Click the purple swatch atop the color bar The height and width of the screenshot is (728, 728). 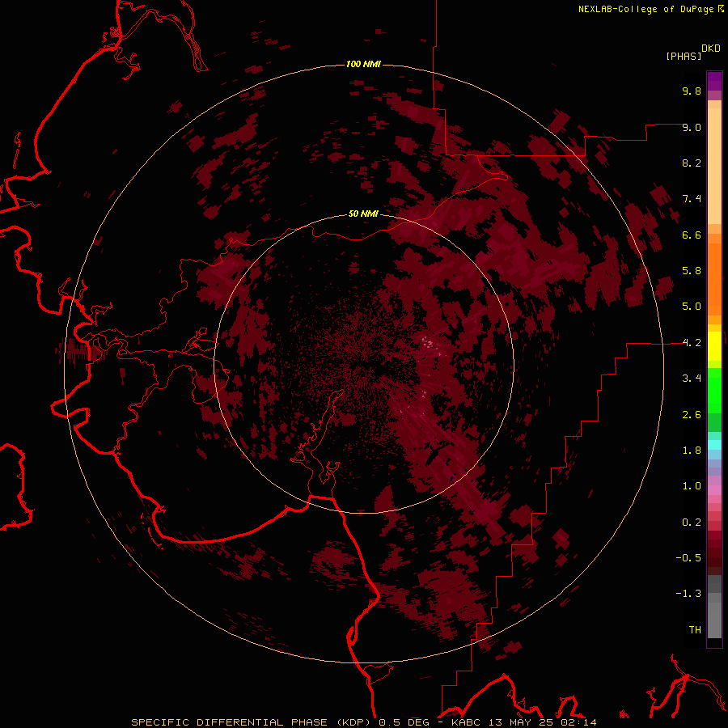pos(714,81)
